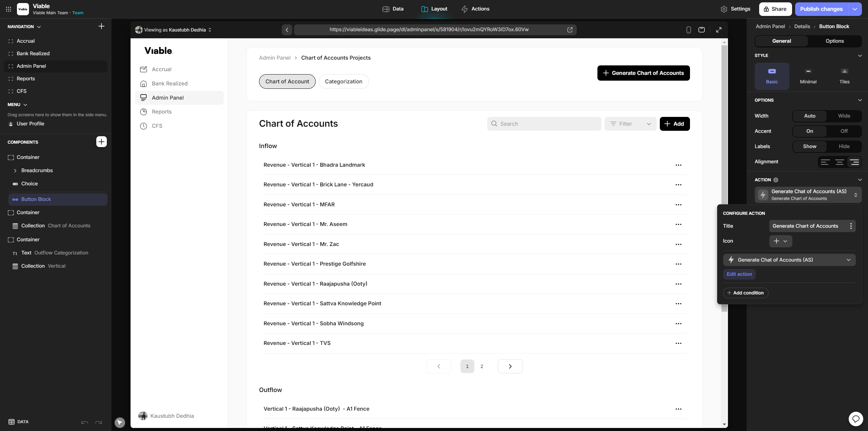Open Icon picker dropdown

click(781, 241)
